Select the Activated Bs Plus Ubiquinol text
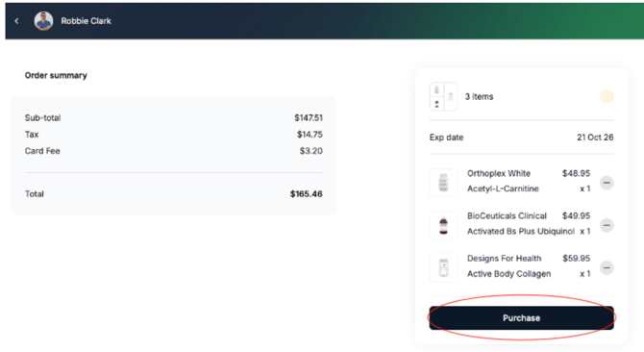644x352 pixels. coord(521,231)
